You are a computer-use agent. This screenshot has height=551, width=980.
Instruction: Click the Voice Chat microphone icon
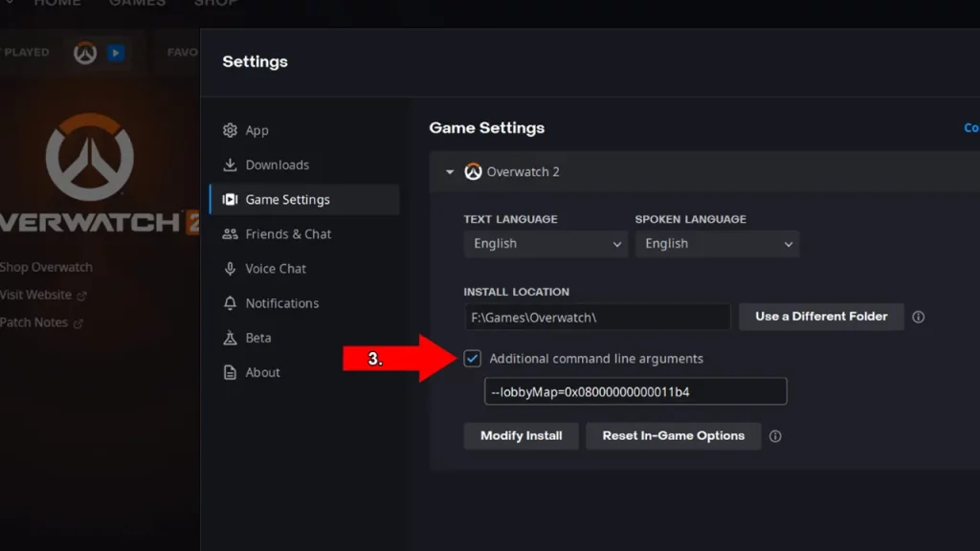(x=230, y=269)
